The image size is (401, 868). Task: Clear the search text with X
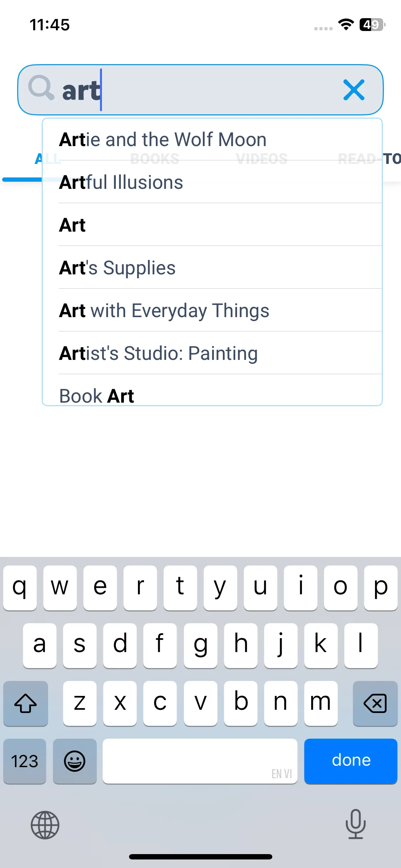coord(354,90)
